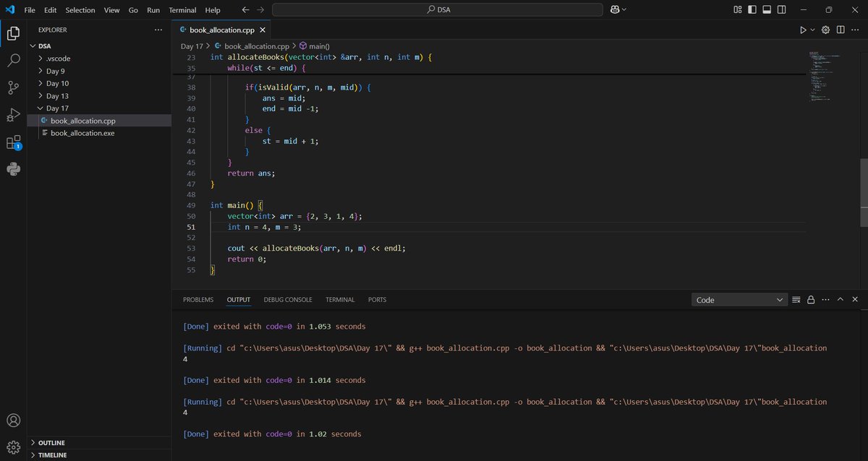868x461 pixels.
Task: Click the DSA command center search box
Action: pyautogui.click(x=437, y=9)
